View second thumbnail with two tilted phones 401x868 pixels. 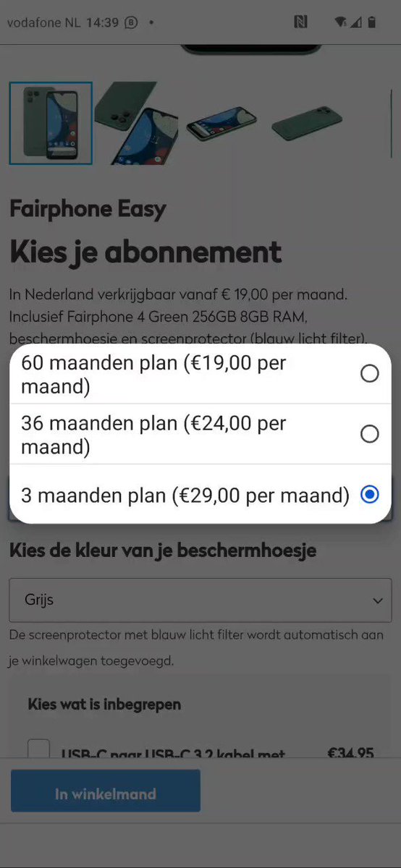pyautogui.click(x=136, y=123)
